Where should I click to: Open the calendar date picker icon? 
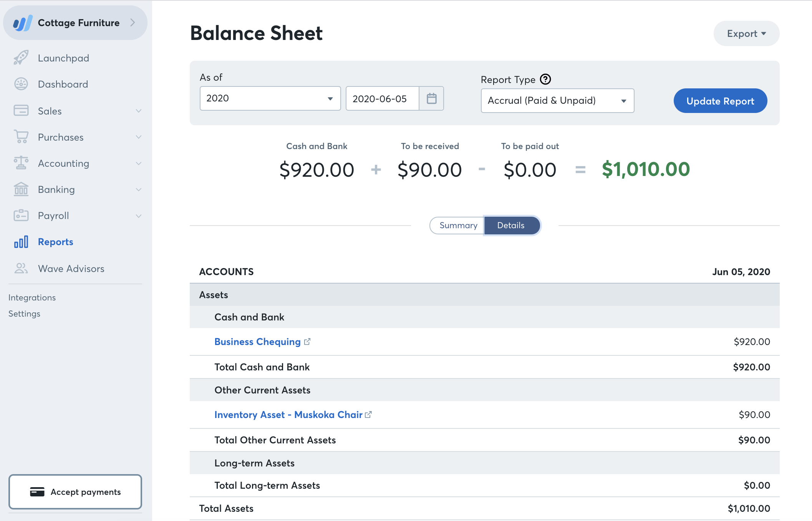click(x=431, y=98)
